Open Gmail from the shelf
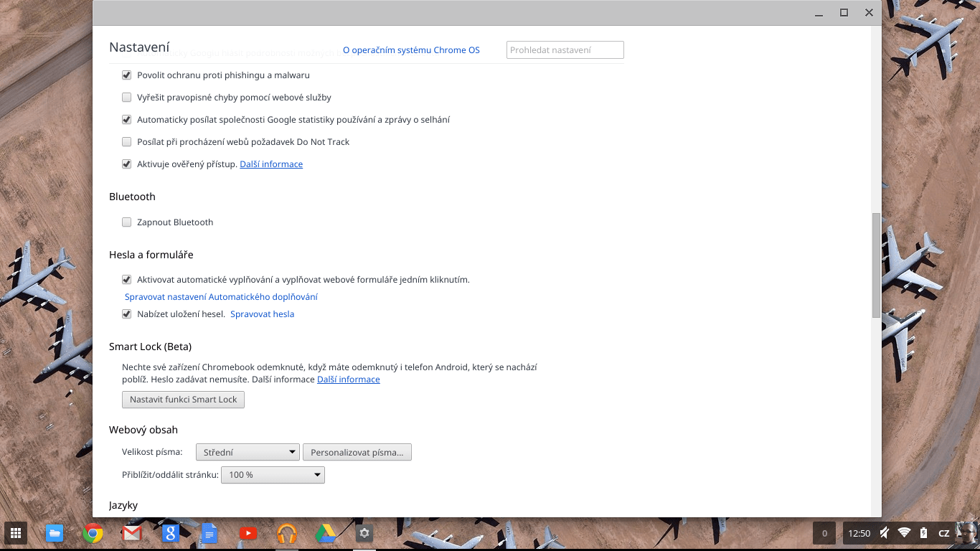980x551 pixels. point(131,533)
